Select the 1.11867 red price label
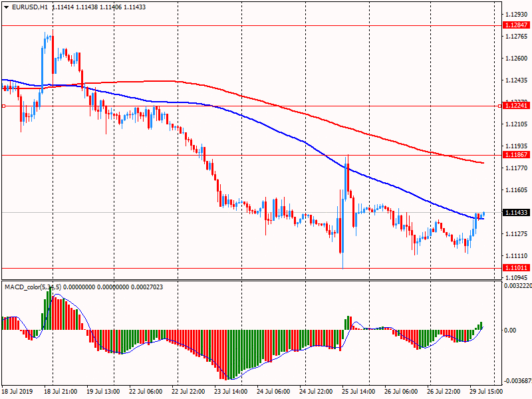The image size is (532, 399). (x=516, y=155)
